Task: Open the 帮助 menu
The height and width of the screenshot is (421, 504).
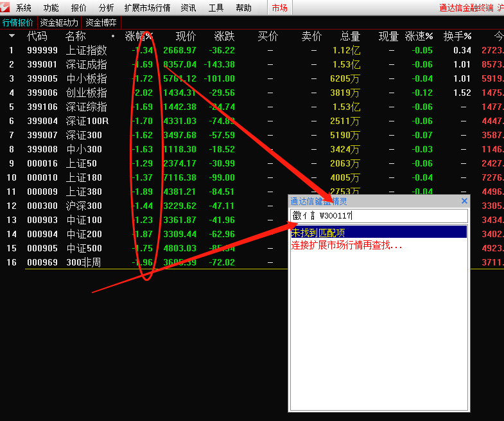Action: pyautogui.click(x=243, y=8)
